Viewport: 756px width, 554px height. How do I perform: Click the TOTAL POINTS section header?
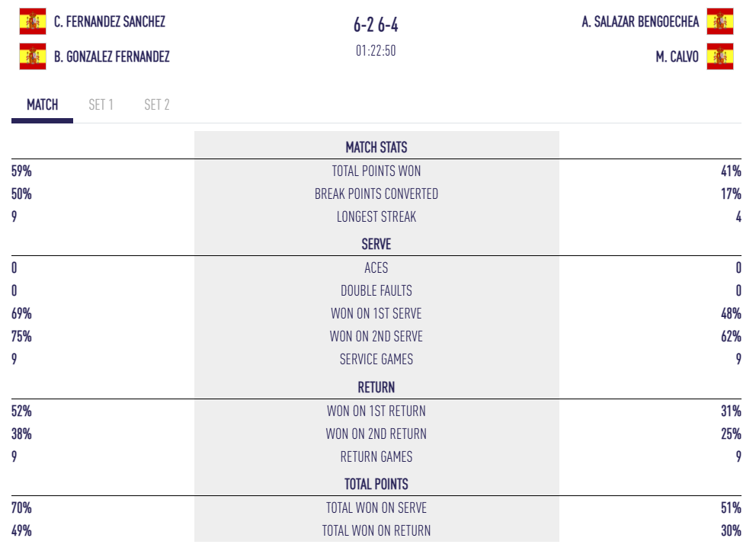(376, 484)
